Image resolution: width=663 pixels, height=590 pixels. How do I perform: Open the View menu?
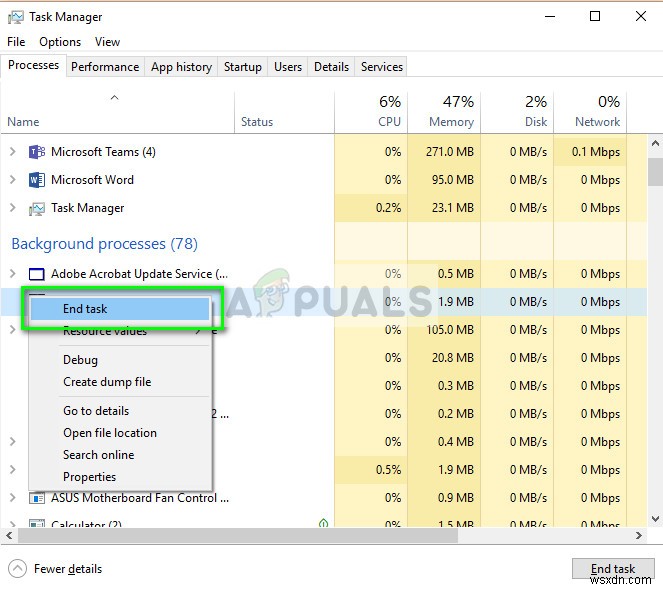coord(107,42)
